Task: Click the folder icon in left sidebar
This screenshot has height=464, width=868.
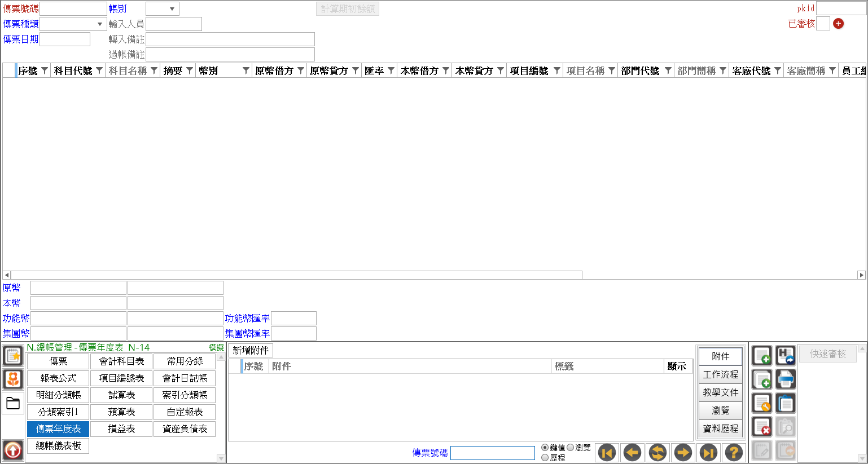Action: (x=13, y=403)
